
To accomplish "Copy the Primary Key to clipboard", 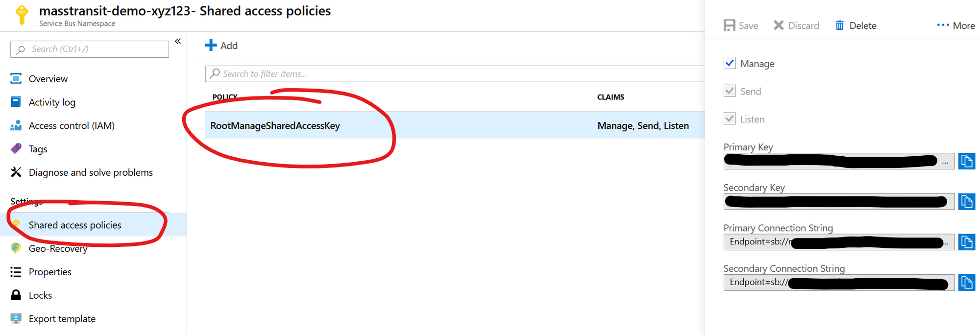I will click(x=967, y=161).
